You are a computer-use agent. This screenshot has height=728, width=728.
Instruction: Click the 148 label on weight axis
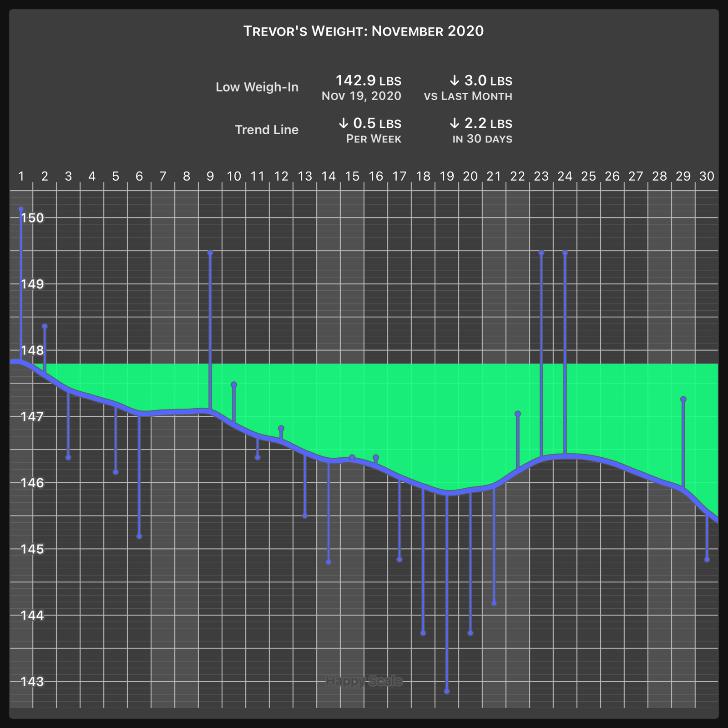[x=32, y=350]
